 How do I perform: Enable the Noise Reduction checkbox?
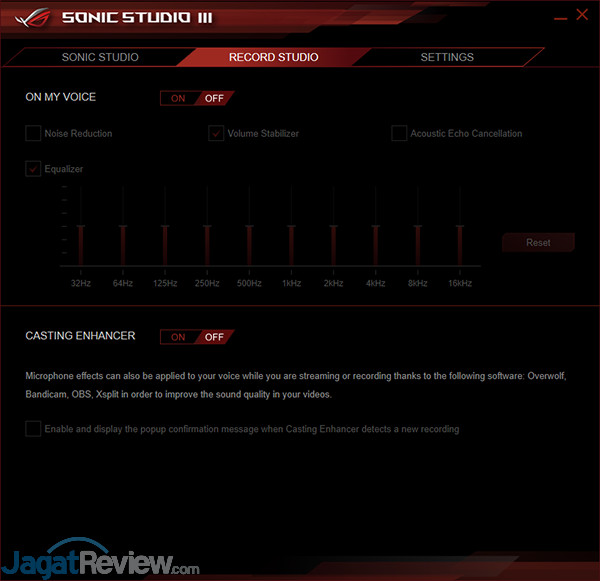click(33, 133)
